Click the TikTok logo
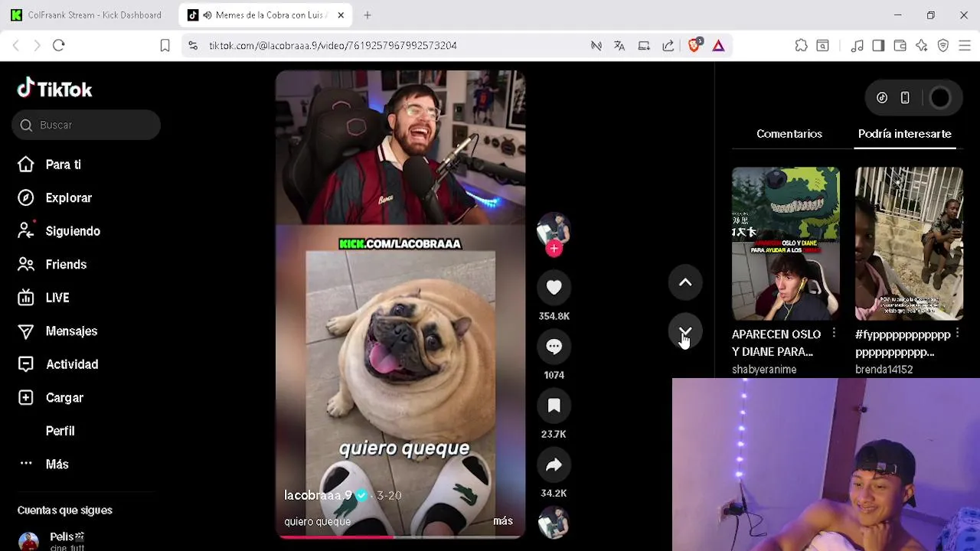The height and width of the screenshot is (551, 980). pos(54,89)
